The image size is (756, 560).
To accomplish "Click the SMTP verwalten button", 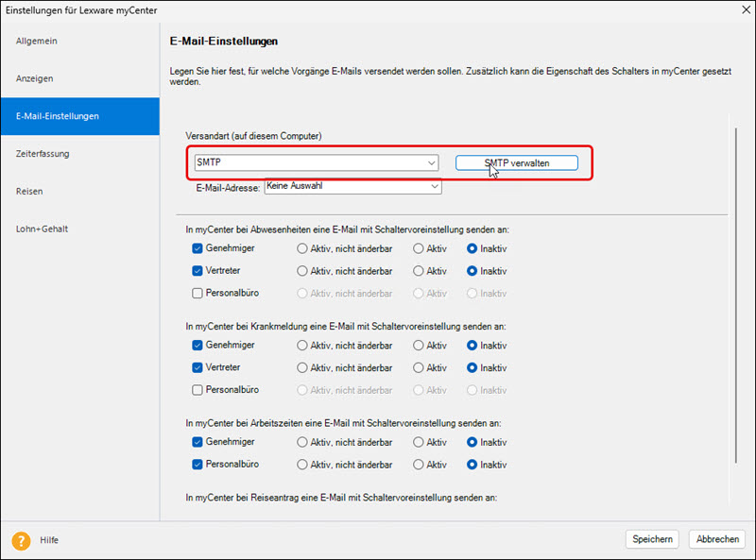I will pyautogui.click(x=516, y=163).
